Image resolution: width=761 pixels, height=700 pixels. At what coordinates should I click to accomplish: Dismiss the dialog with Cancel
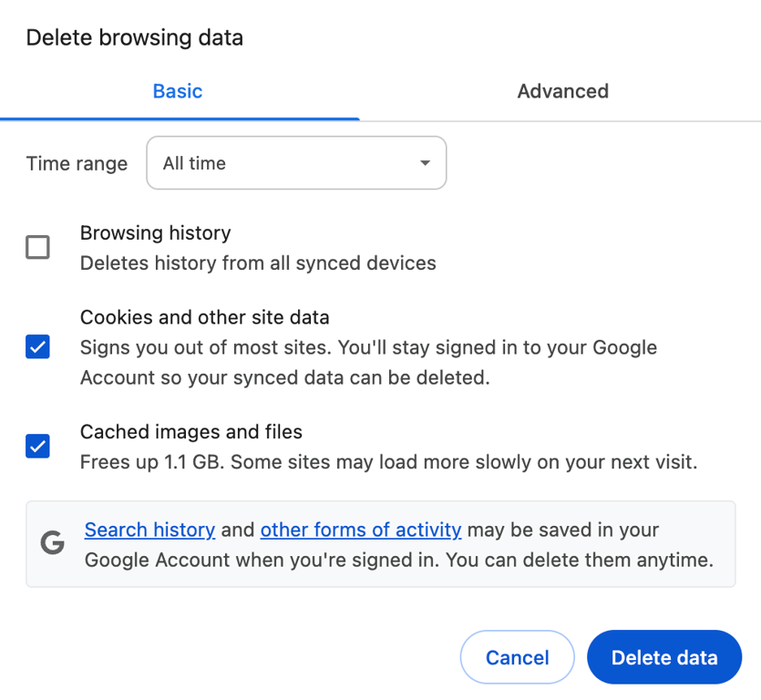(517, 657)
